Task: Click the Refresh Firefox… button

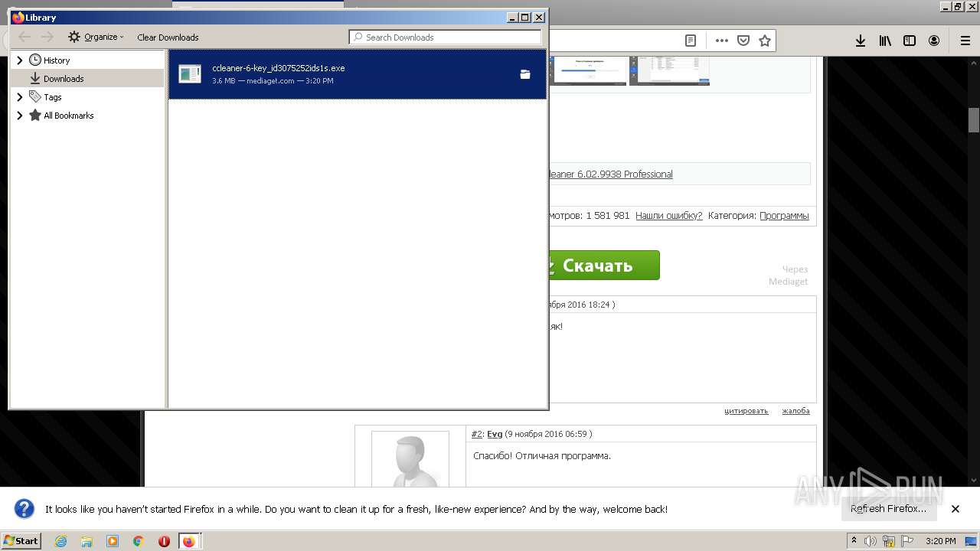Action: [888, 509]
